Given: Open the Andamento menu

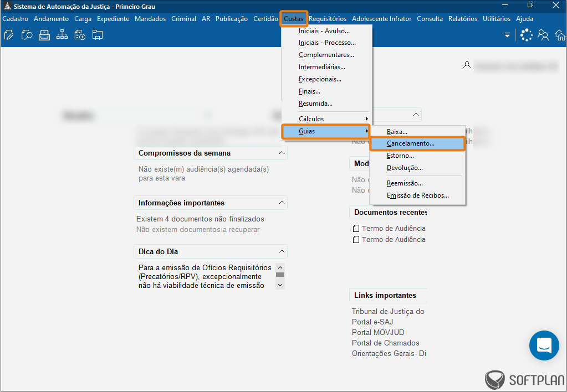Looking at the screenshot, I should point(52,19).
